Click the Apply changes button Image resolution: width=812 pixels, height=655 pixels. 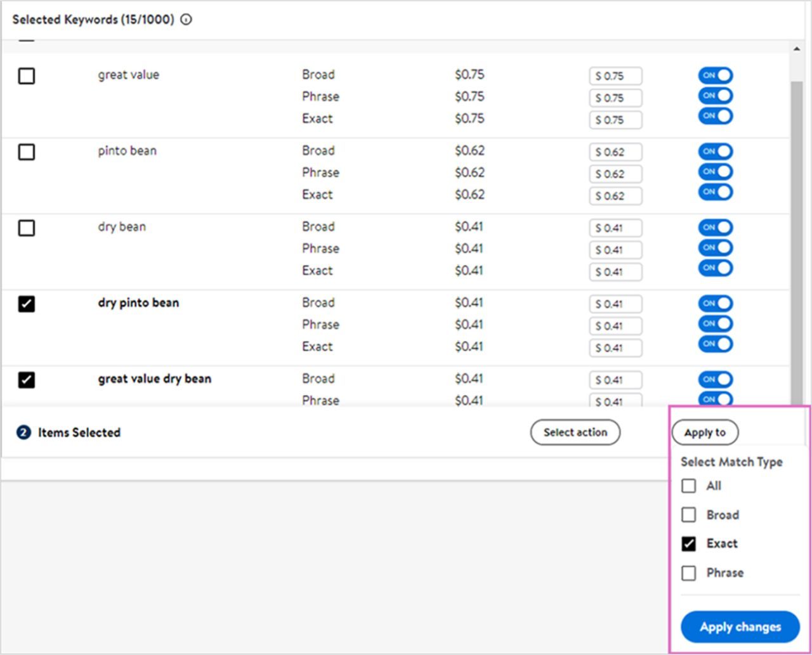pyautogui.click(x=740, y=627)
